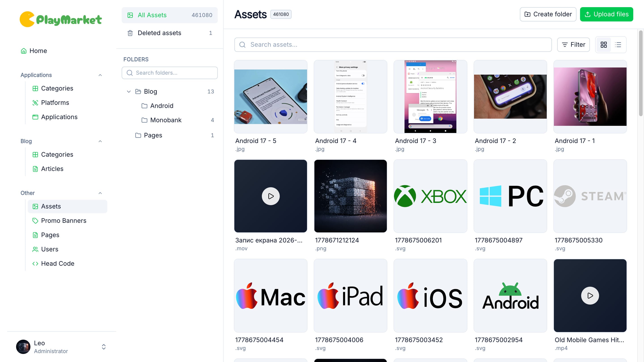644x362 pixels.
Task: Open the Android subfolder
Action: coord(161,106)
